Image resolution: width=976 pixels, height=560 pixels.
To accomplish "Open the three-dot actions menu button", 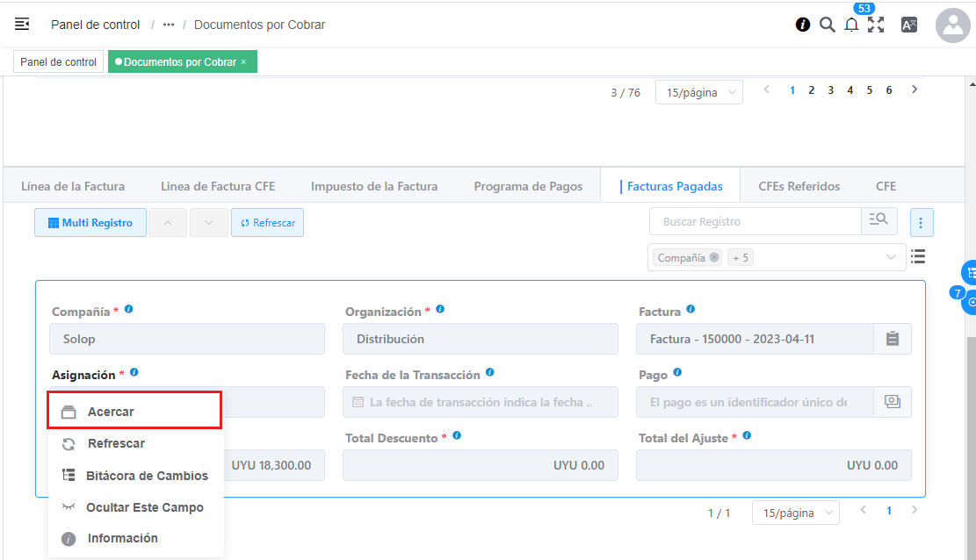I will click(x=921, y=223).
